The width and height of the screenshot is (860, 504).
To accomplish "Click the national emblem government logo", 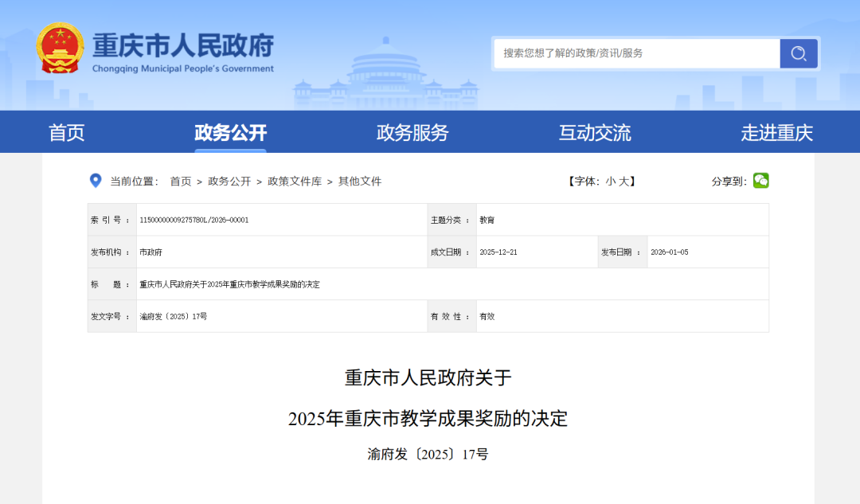I will 60,49.
